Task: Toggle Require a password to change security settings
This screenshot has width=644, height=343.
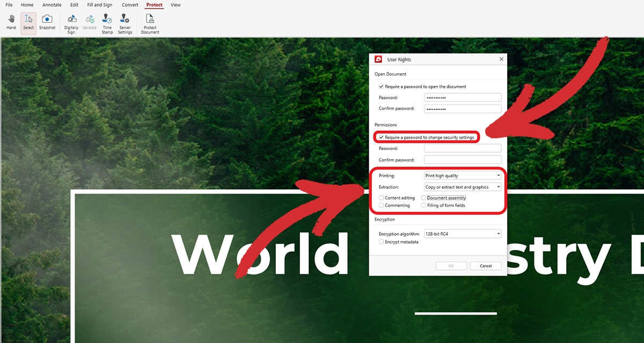Action: click(381, 137)
